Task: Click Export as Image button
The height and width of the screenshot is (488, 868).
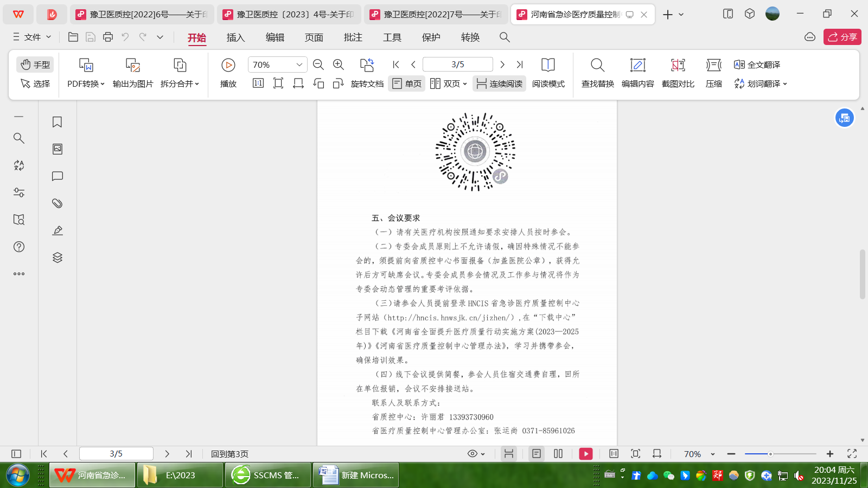Action: pos(133,73)
